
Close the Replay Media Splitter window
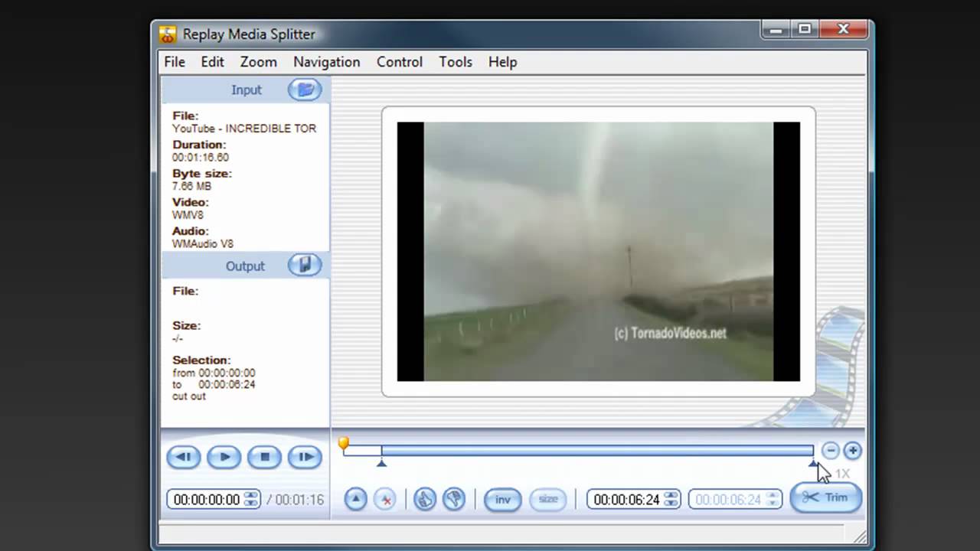click(x=844, y=29)
